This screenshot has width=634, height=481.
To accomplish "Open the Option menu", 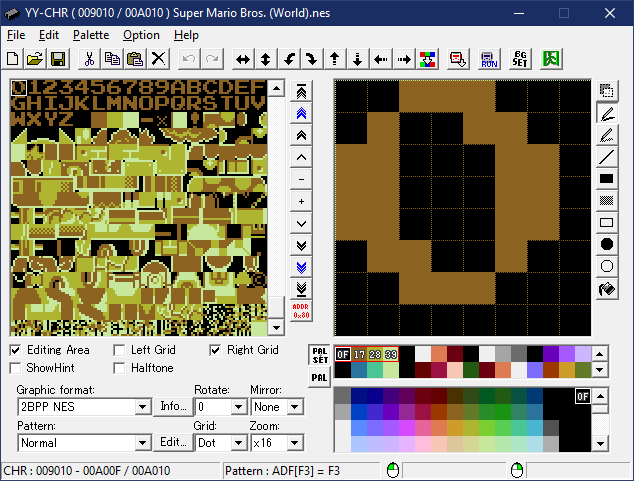I will [141, 35].
